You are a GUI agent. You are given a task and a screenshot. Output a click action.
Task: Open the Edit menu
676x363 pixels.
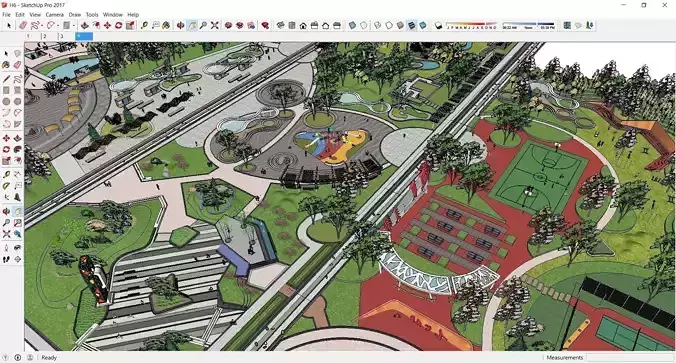click(20, 14)
